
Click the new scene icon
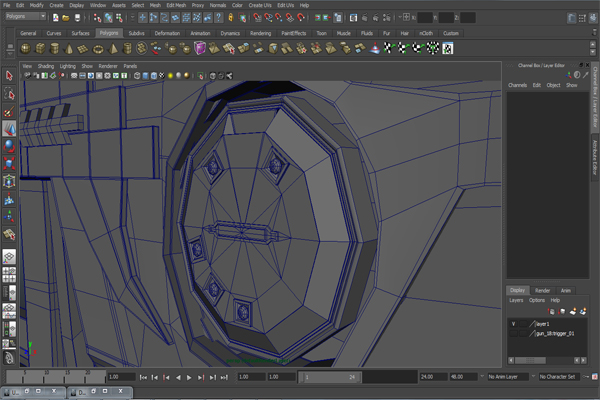[x=56, y=17]
